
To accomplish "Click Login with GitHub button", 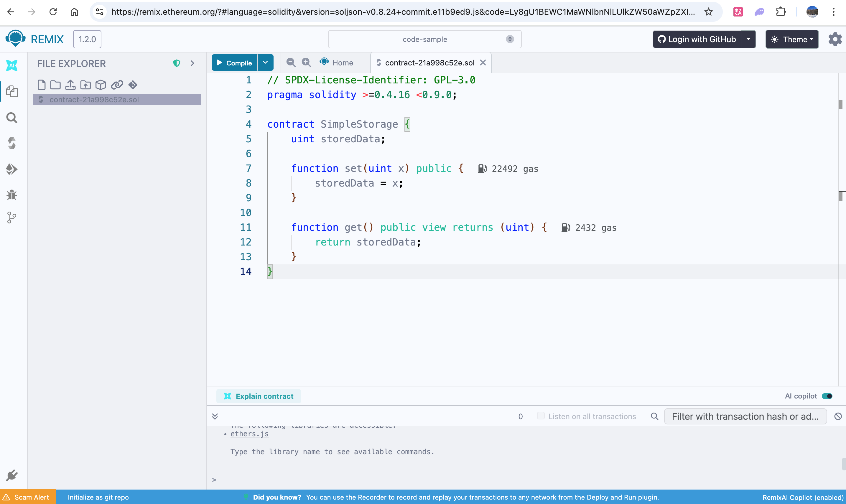I will pos(697,39).
